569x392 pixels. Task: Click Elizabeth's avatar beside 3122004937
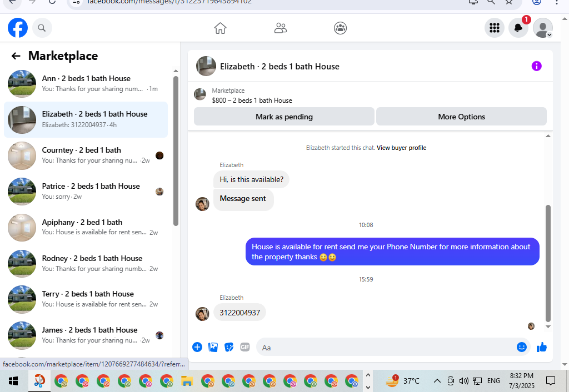[x=202, y=314]
